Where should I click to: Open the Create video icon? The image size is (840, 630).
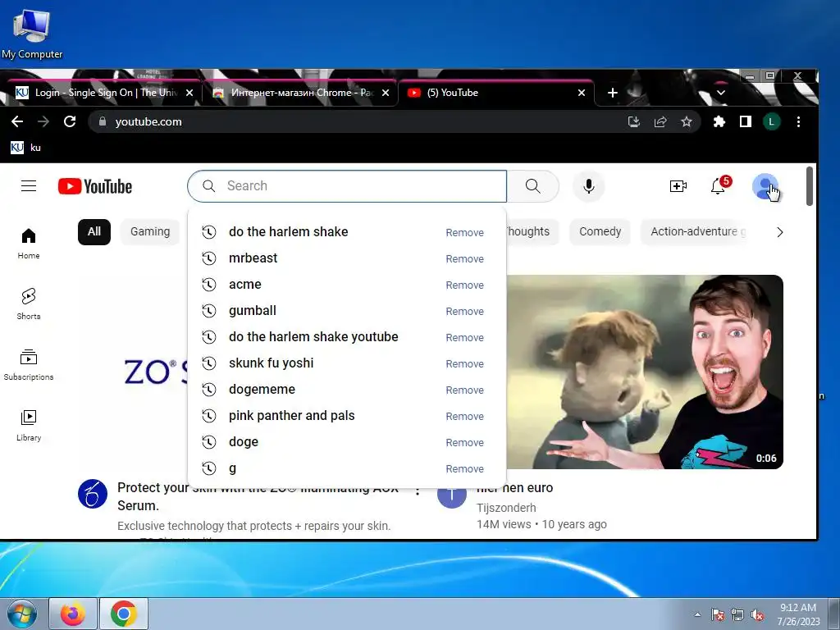(x=678, y=186)
